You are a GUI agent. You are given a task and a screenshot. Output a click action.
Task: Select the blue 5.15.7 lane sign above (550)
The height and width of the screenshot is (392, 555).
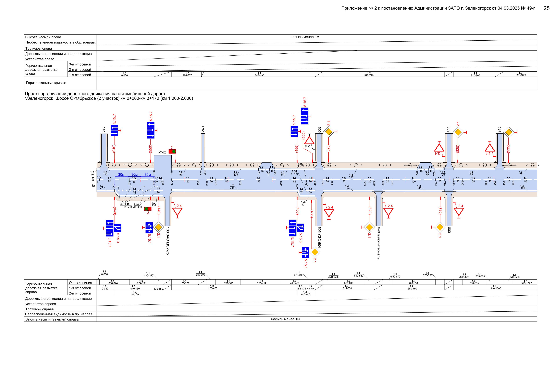pyautogui.click(x=151, y=130)
